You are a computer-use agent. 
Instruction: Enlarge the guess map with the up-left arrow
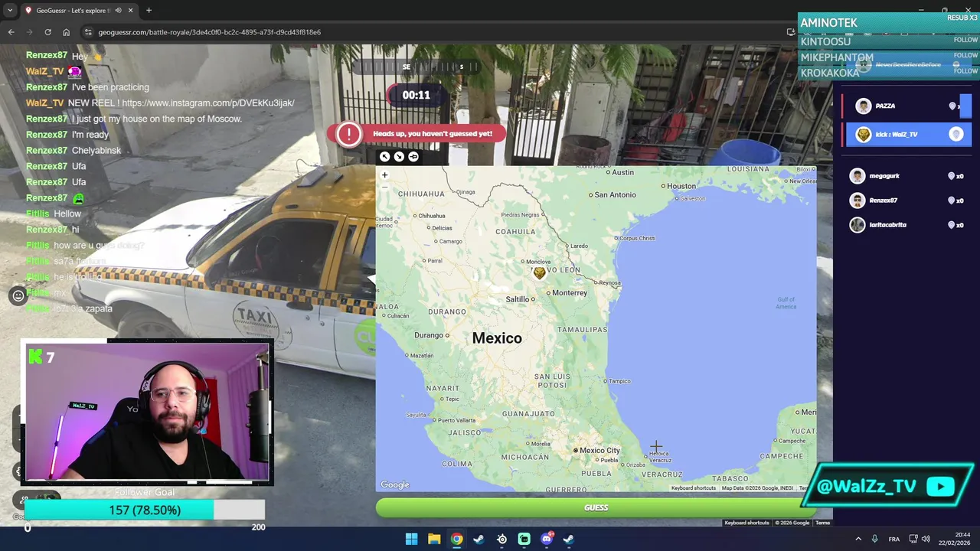385,156
